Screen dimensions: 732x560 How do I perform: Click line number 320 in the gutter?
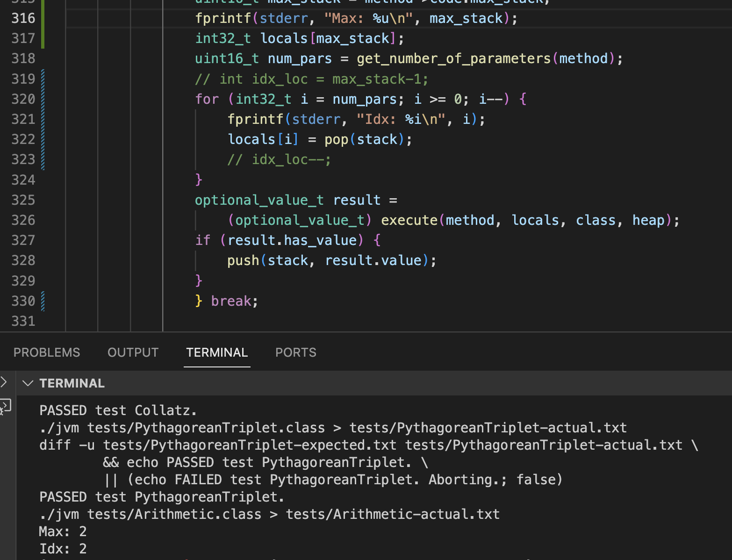click(x=23, y=99)
